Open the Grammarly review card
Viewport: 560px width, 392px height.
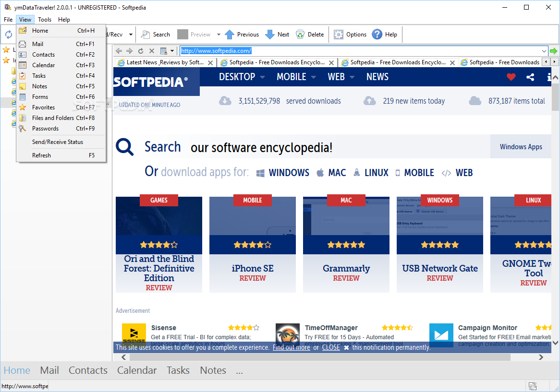(x=346, y=245)
